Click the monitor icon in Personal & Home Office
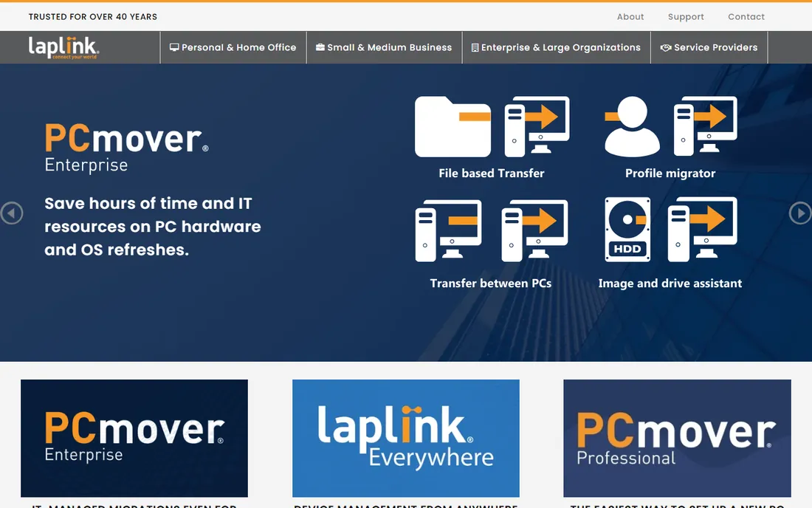The height and width of the screenshot is (508, 812). 174,47
